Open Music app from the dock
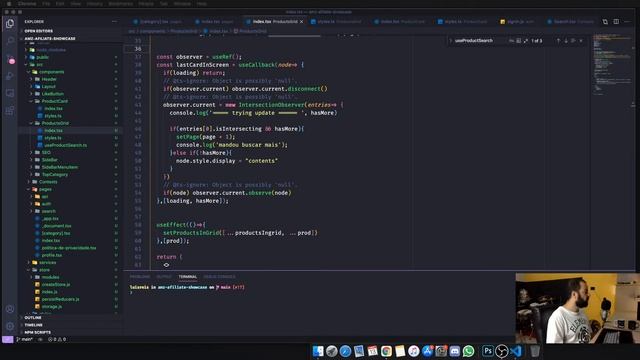Viewport: 640px width, 360px height. click(413, 351)
